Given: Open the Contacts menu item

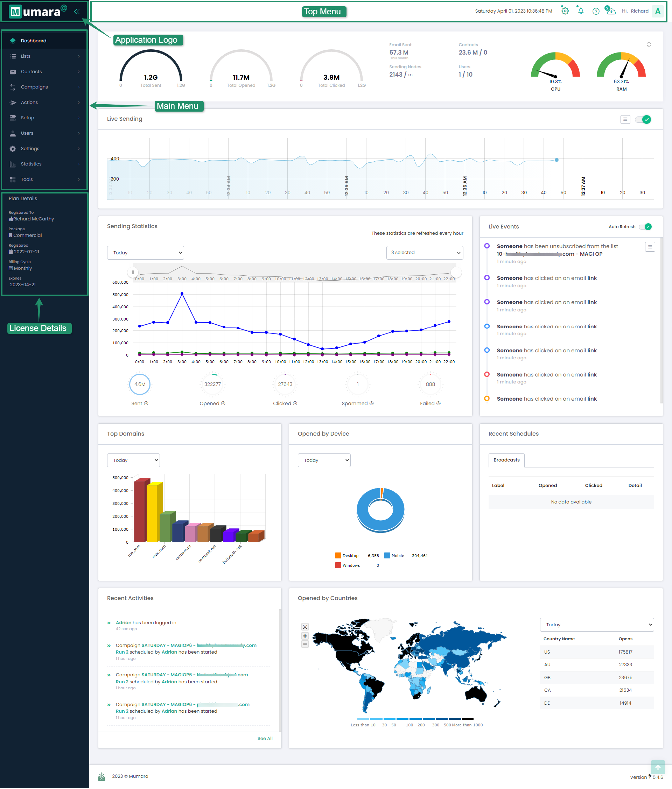Looking at the screenshot, I should click(44, 72).
